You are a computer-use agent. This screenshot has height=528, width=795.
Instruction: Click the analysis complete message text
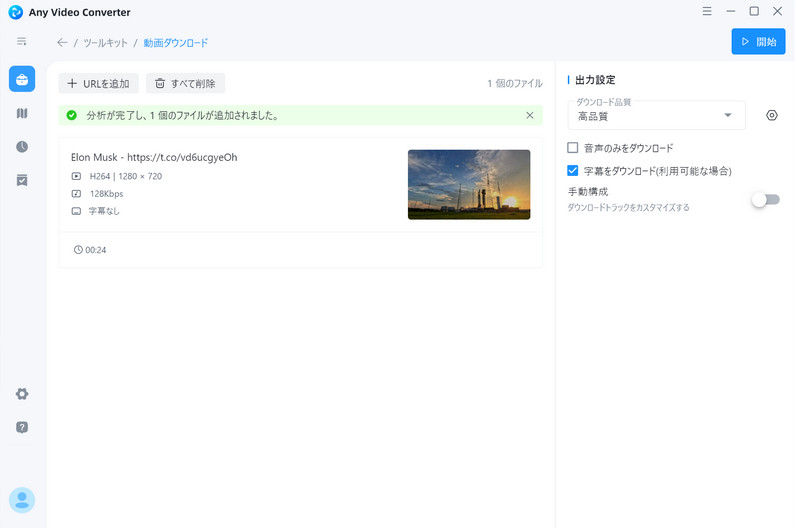click(x=183, y=115)
